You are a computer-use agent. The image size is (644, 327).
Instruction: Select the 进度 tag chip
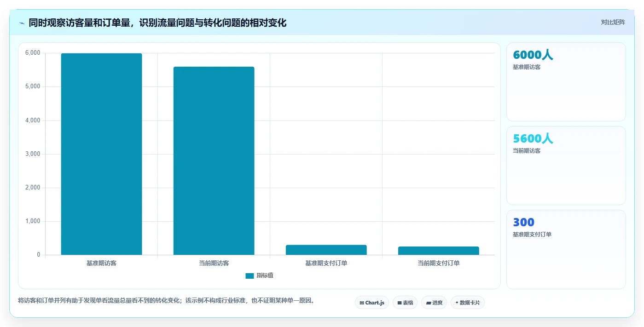tap(434, 303)
